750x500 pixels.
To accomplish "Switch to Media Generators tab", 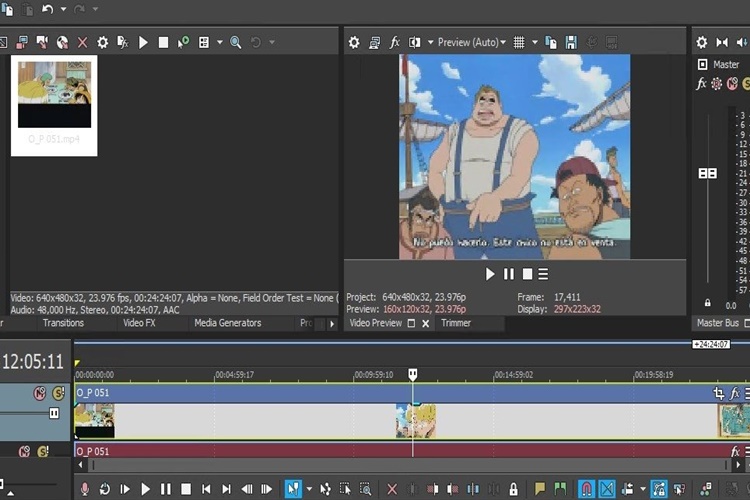I will [228, 323].
